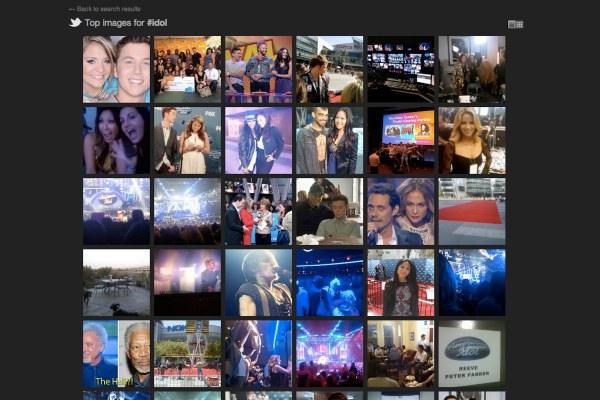Image resolution: width=600 pixels, height=400 pixels.
Task: Open photo of reporters interviewing man in suit
Action: (259, 211)
